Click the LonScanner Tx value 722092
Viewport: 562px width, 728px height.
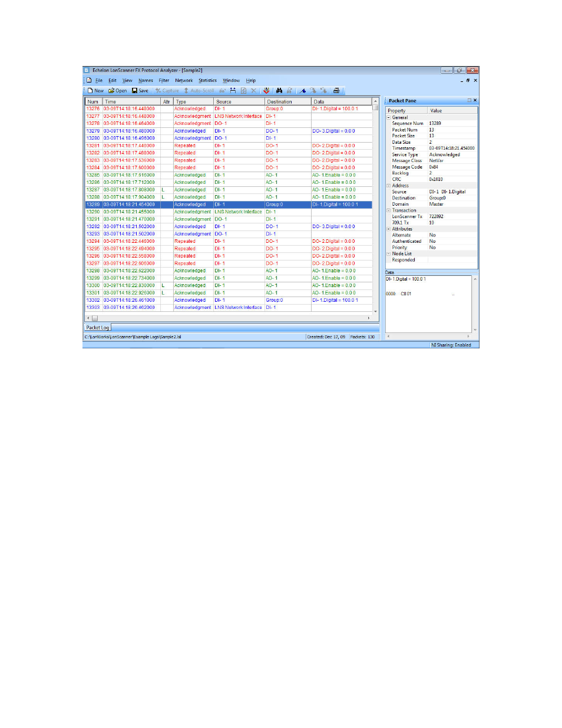tap(436, 216)
